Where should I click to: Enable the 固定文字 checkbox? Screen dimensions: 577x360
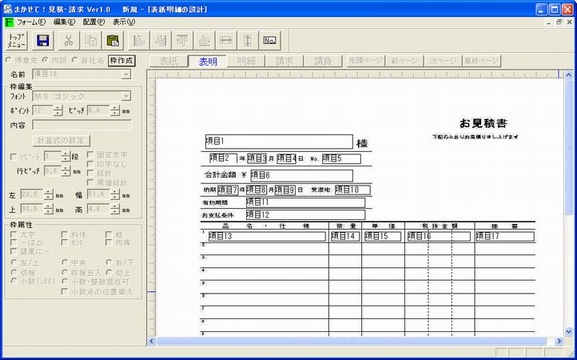click(90, 155)
